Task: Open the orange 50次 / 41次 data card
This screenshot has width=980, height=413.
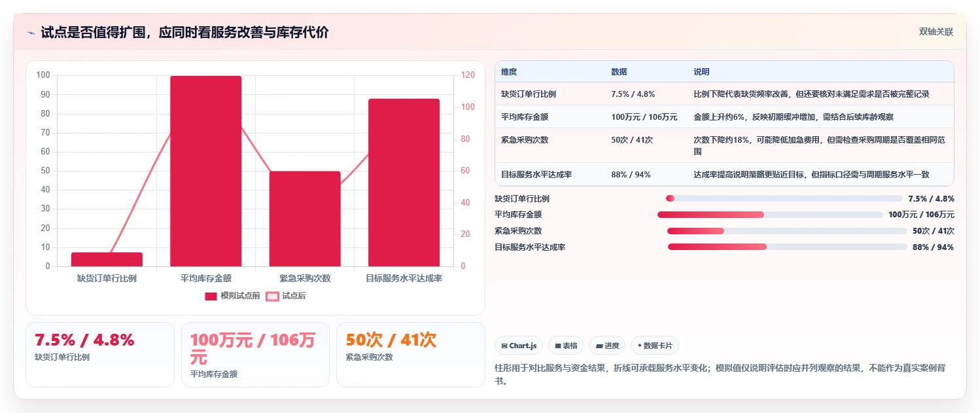Action: tap(410, 354)
